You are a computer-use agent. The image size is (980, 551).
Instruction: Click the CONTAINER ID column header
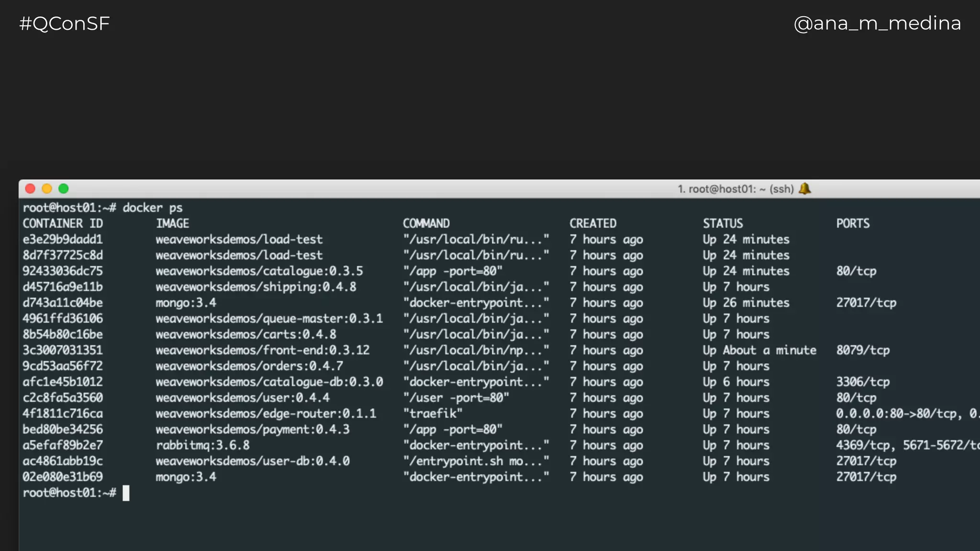[63, 223]
